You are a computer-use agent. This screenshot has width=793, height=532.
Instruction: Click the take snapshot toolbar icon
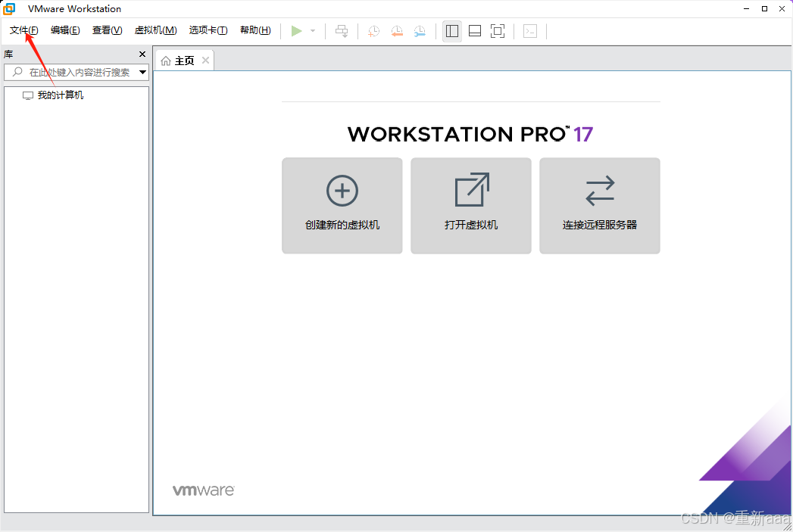pyautogui.click(x=373, y=31)
